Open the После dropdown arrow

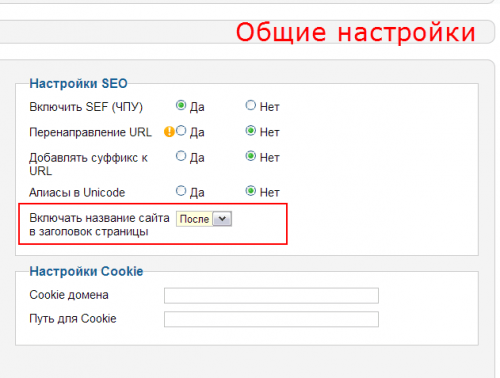222,219
